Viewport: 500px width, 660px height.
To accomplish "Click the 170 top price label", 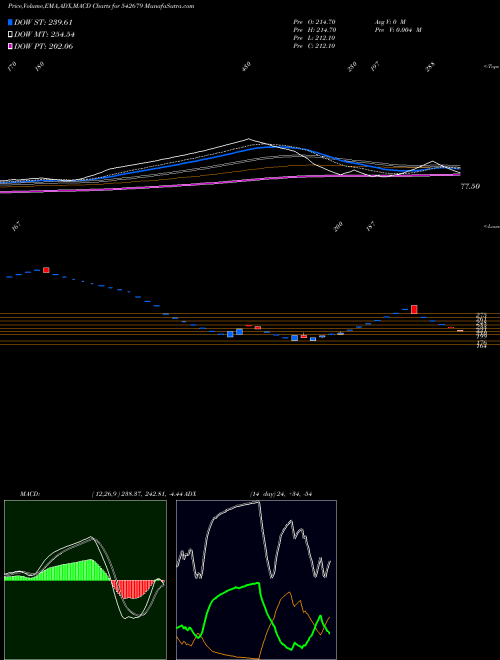I will (x=13, y=66).
